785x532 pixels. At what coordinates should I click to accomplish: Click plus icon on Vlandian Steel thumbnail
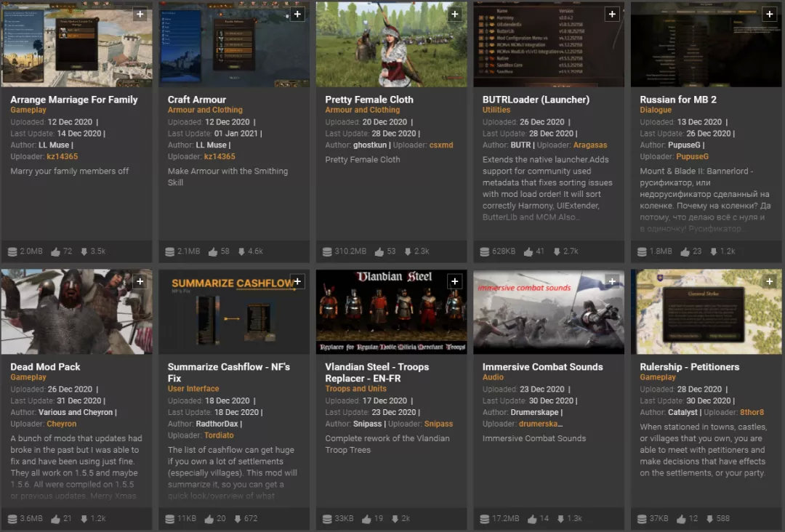pos(454,281)
